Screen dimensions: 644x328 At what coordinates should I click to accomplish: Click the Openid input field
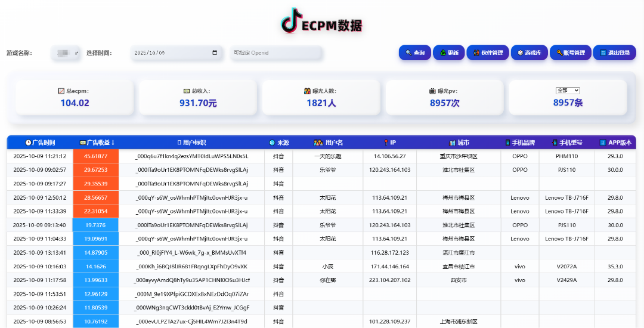pos(276,53)
